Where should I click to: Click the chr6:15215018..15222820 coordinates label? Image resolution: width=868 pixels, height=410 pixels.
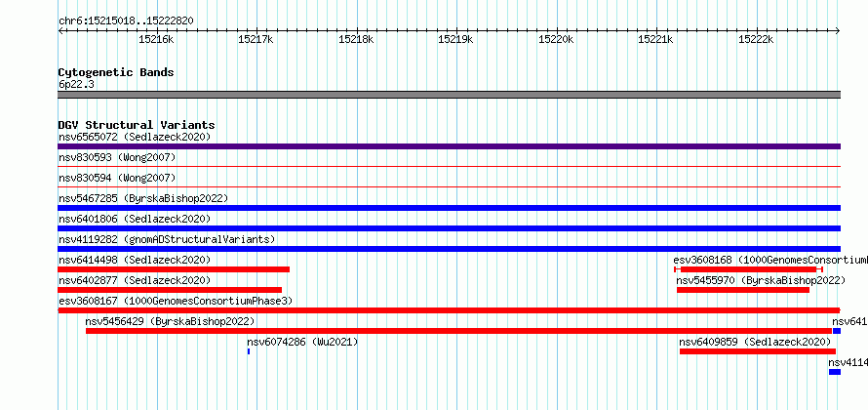point(126,20)
